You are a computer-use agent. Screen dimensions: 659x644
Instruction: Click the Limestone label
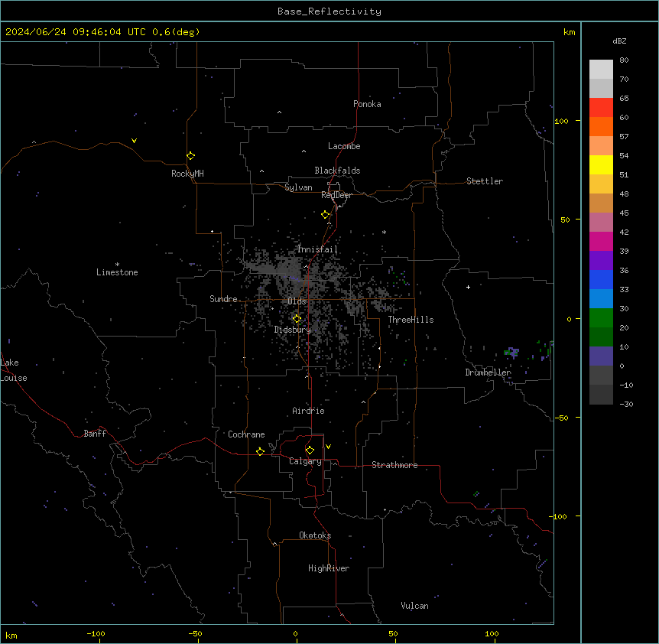(117, 272)
